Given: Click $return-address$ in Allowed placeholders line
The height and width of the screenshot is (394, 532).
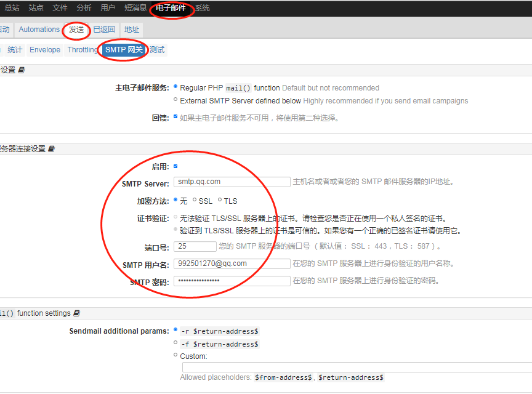Looking at the screenshot, I should [351, 378].
